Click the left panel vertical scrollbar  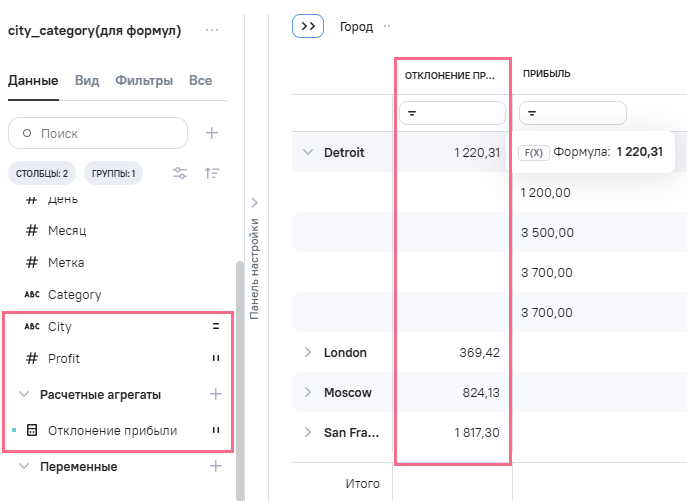[x=238, y=380]
